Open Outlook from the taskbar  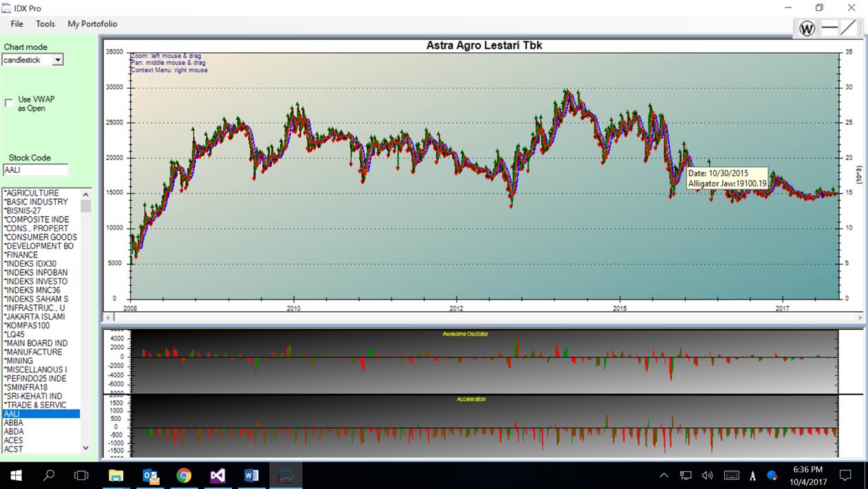[150, 475]
